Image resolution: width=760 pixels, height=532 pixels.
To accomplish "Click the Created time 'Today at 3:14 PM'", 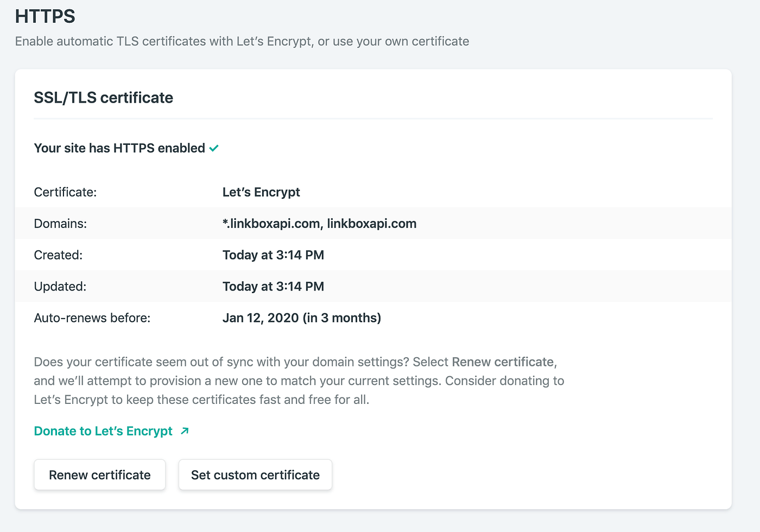I will (273, 255).
